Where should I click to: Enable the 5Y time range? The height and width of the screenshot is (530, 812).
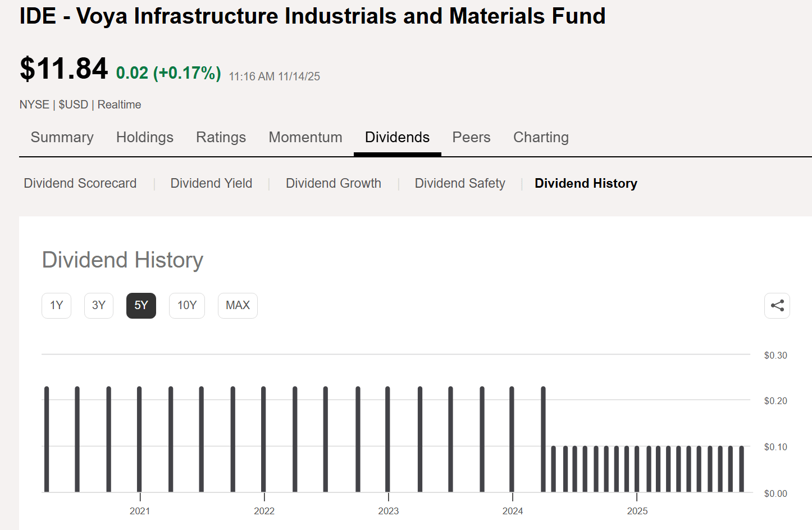[x=141, y=305]
